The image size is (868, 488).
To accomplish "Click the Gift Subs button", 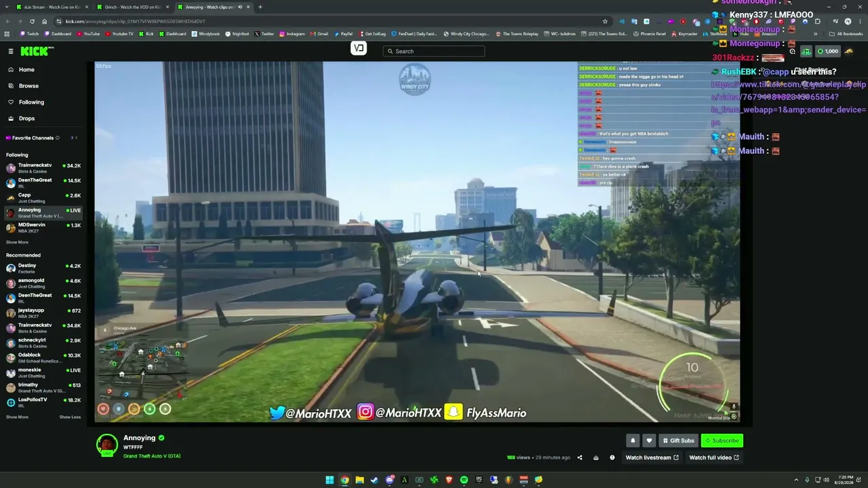I will [679, 441].
